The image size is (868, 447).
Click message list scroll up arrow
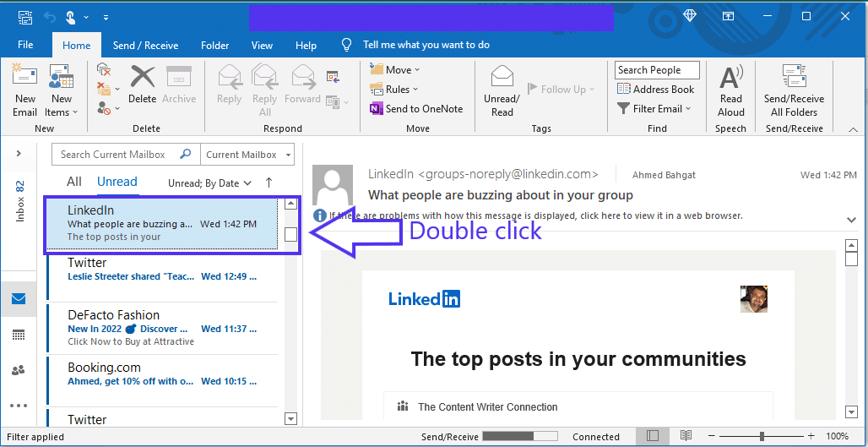pyautogui.click(x=291, y=204)
